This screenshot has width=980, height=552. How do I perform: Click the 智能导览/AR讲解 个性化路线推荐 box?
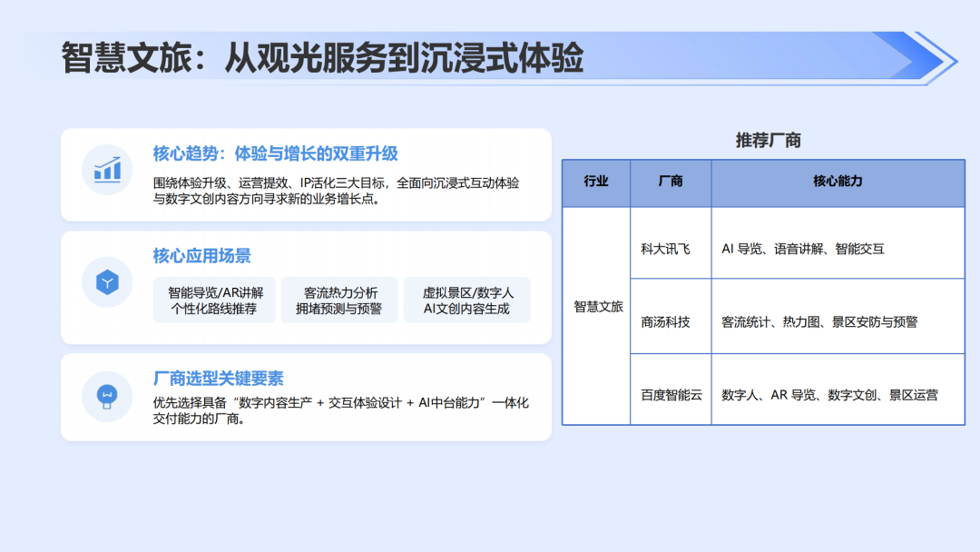coord(214,301)
